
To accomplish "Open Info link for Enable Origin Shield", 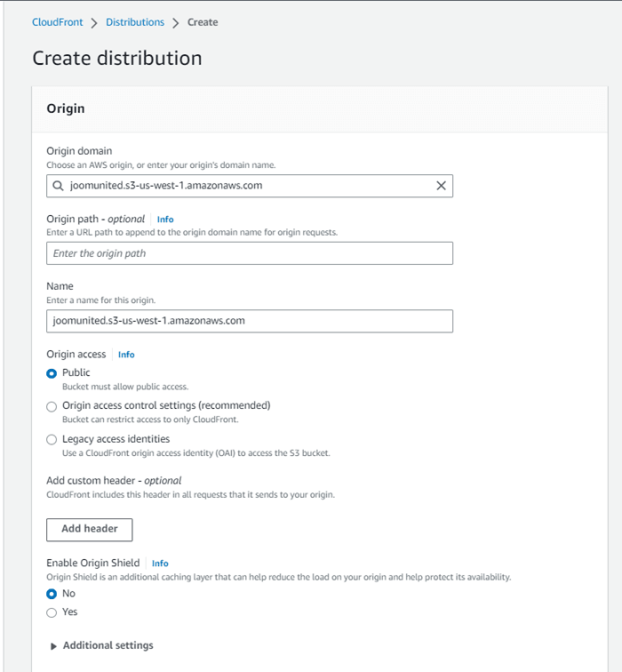I will pyautogui.click(x=160, y=564).
